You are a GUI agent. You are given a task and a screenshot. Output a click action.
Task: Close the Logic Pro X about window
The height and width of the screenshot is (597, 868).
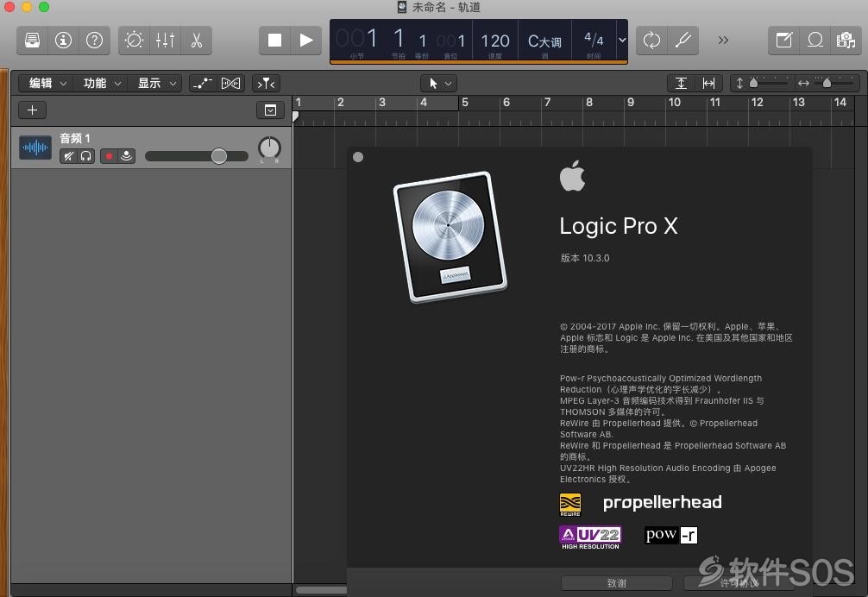tap(357, 157)
